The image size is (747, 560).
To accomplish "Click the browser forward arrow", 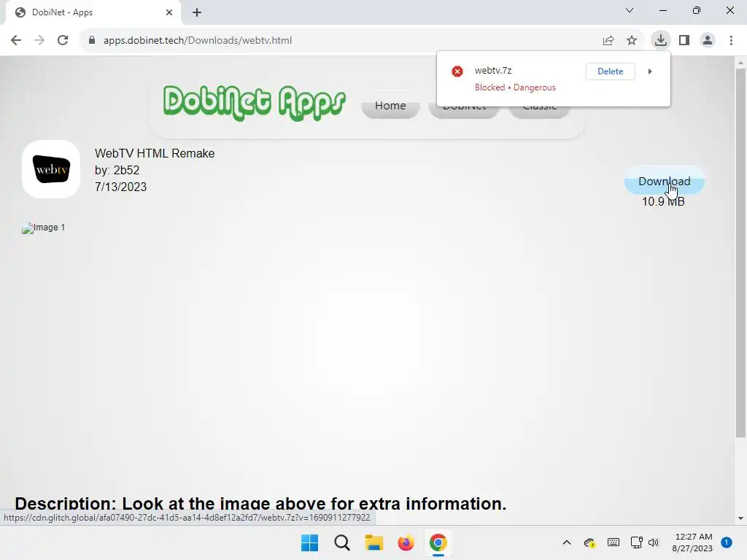I will [39, 41].
